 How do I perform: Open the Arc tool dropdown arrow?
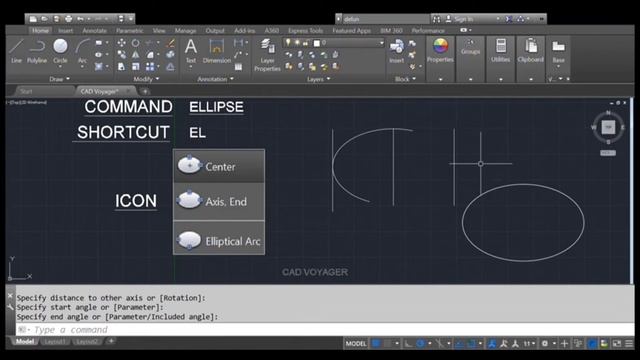click(x=82, y=67)
